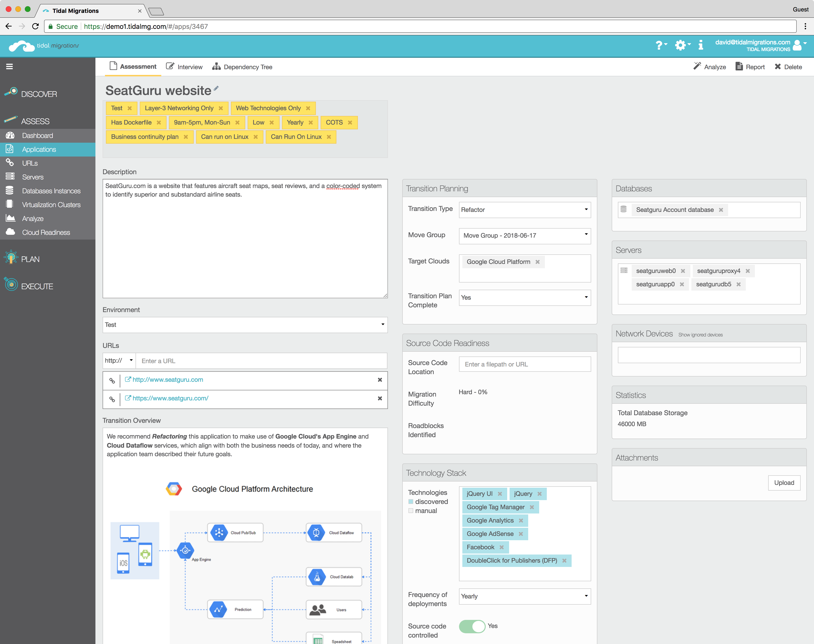The image size is (814, 644).
Task: Click the Enter a URL field
Action: 261,361
